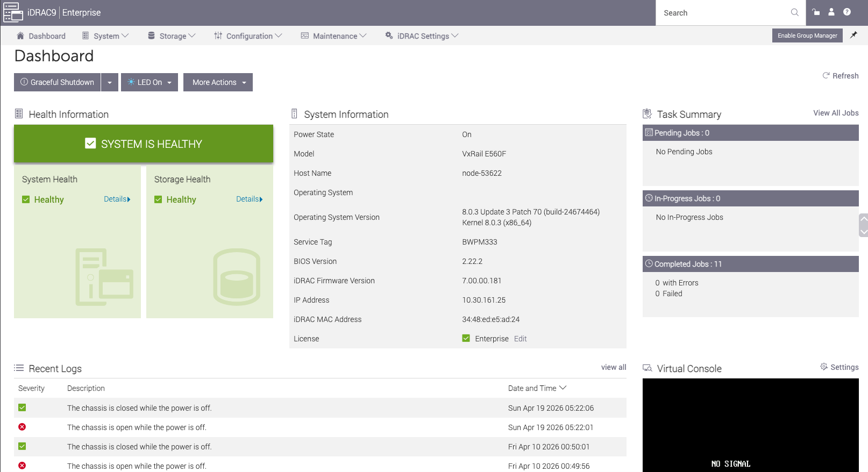Open the Storage menu
The image size is (868, 472).
pyautogui.click(x=172, y=36)
